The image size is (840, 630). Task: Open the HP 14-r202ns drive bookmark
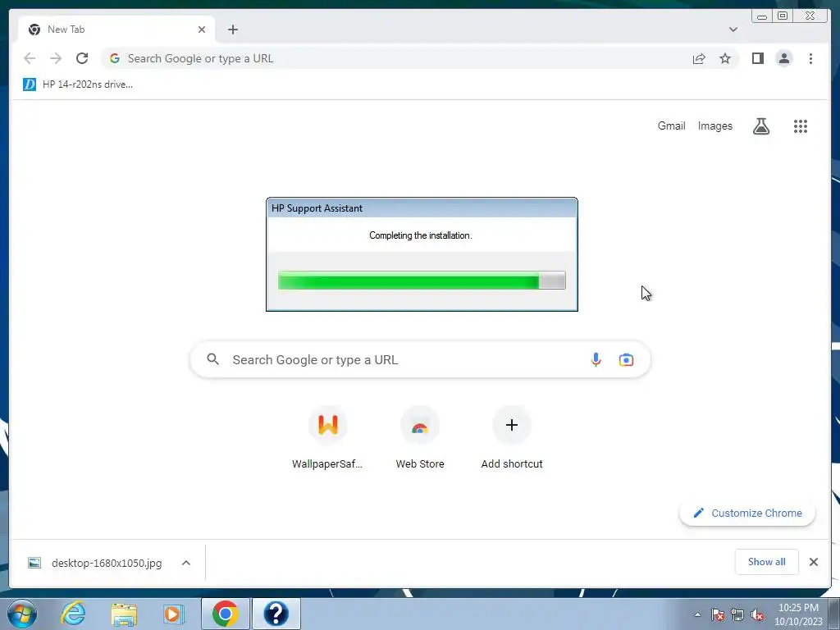(78, 84)
